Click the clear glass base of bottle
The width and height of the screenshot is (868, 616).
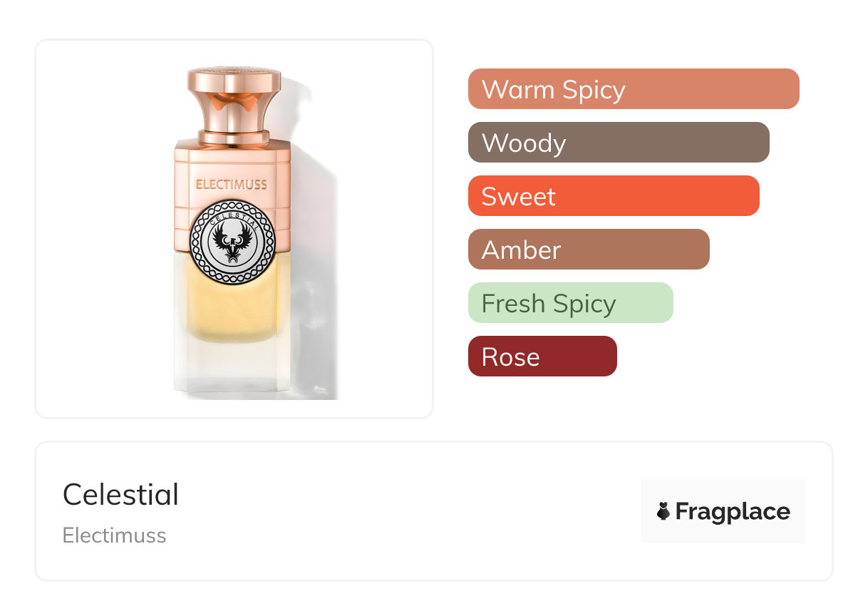coord(232,371)
